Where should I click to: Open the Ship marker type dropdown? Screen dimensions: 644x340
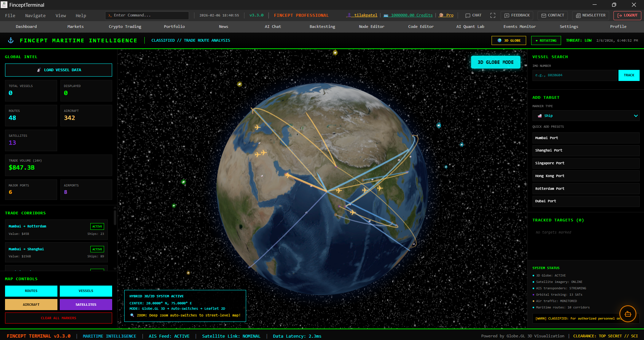585,116
